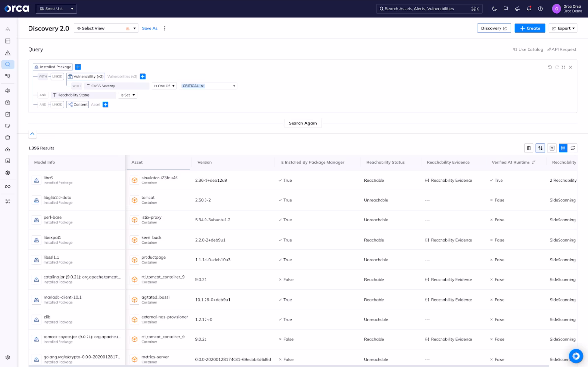Switch to the blue table view toggle
Image resolution: width=588 pixels, height=367 pixels.
coord(563,148)
